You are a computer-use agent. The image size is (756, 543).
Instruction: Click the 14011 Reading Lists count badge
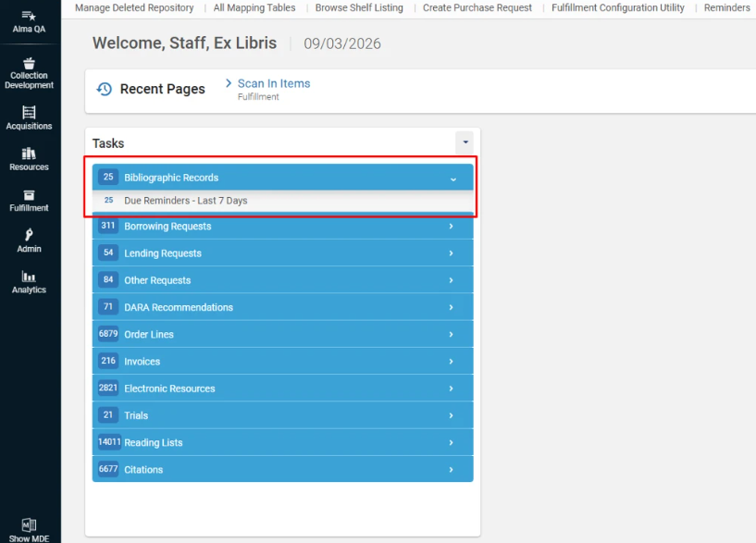click(109, 442)
